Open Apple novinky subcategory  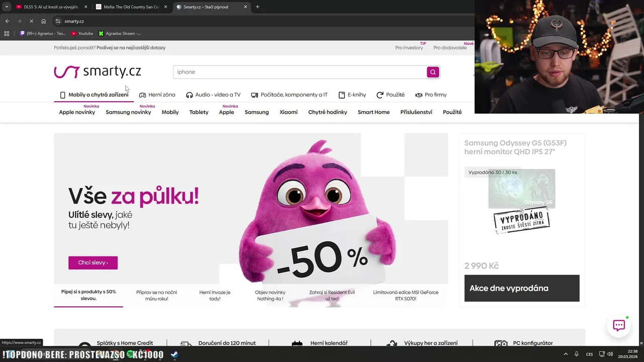tap(77, 112)
